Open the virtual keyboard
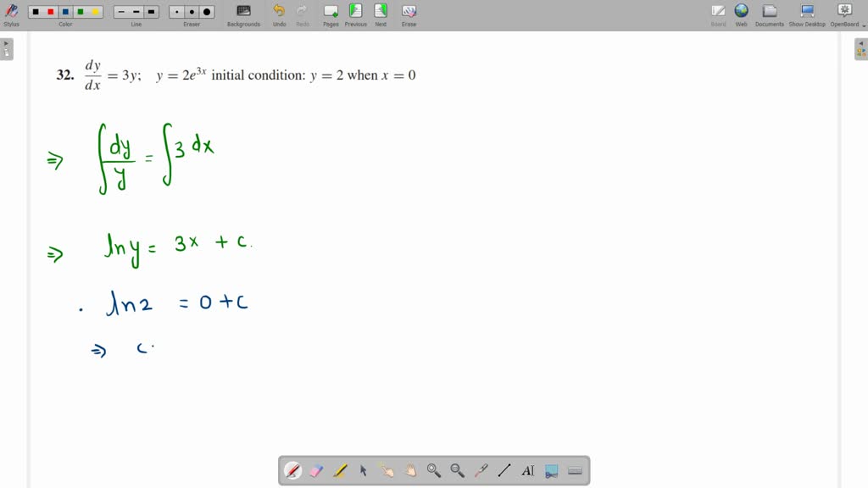The width and height of the screenshot is (868, 488). coord(575,470)
